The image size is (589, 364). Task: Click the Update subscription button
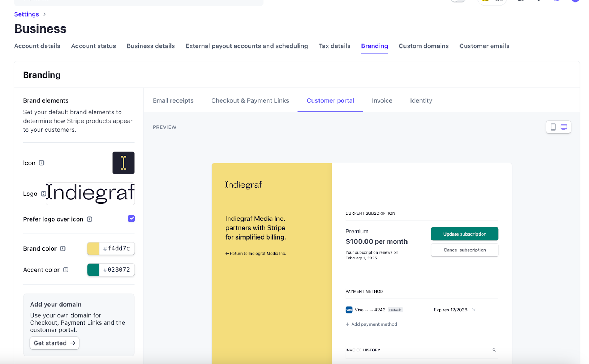(465, 234)
